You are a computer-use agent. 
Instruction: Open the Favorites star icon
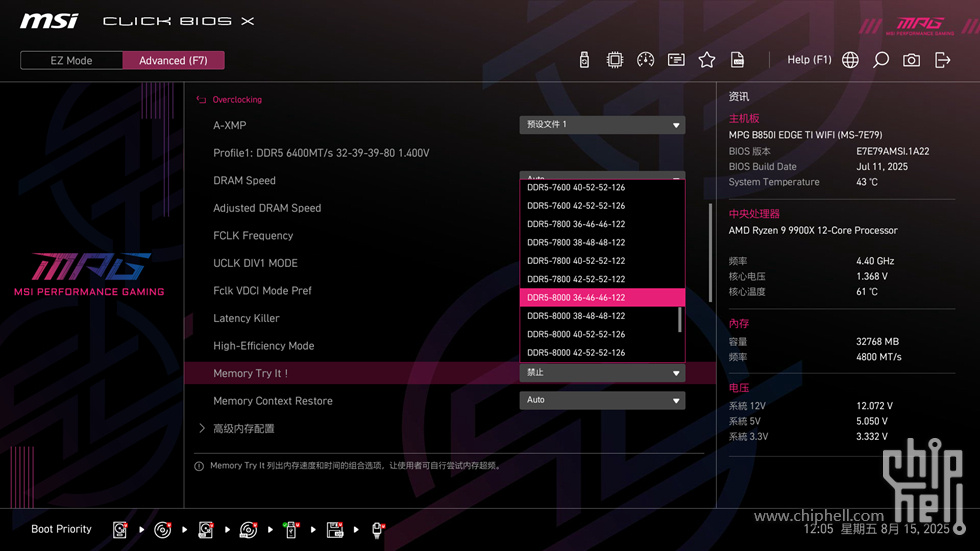(x=706, y=60)
